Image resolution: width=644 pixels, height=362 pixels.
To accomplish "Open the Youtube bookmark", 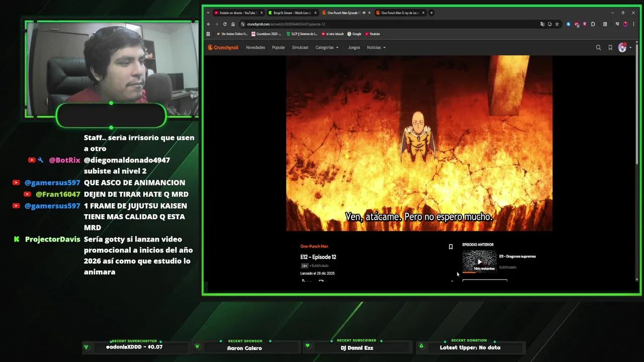I will 372,34.
